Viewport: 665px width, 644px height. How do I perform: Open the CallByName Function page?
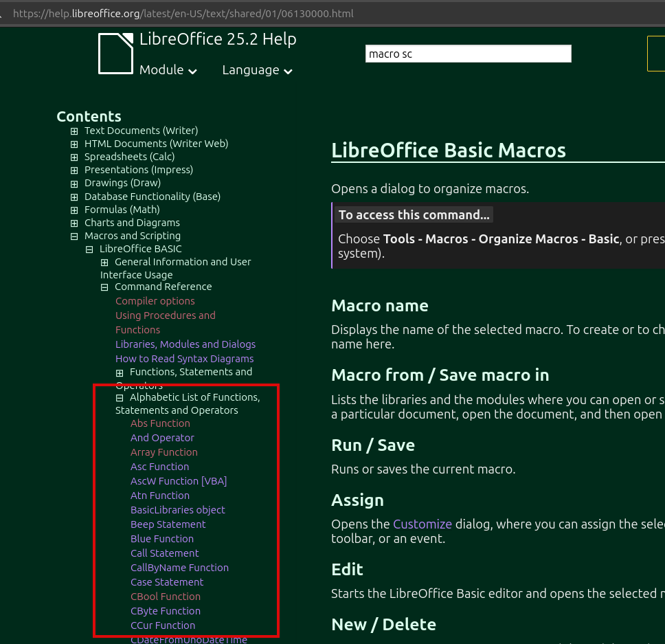point(179,568)
